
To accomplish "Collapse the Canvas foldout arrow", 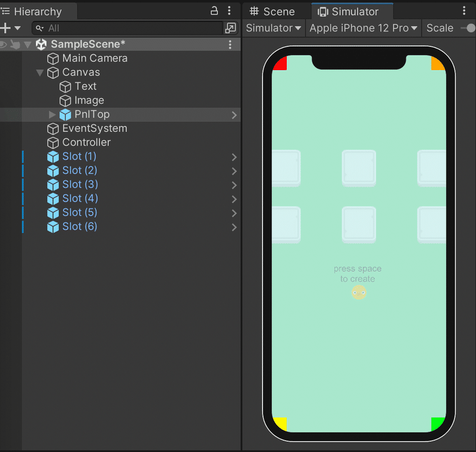I will [40, 73].
